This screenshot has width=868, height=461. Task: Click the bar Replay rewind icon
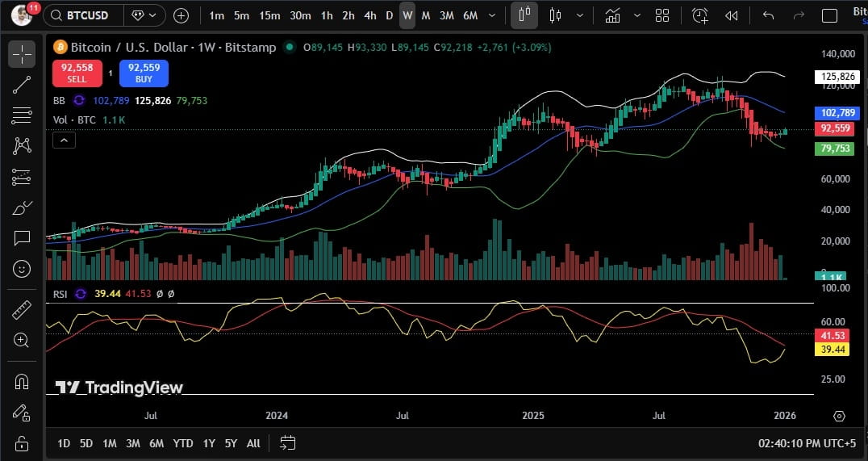[731, 15]
